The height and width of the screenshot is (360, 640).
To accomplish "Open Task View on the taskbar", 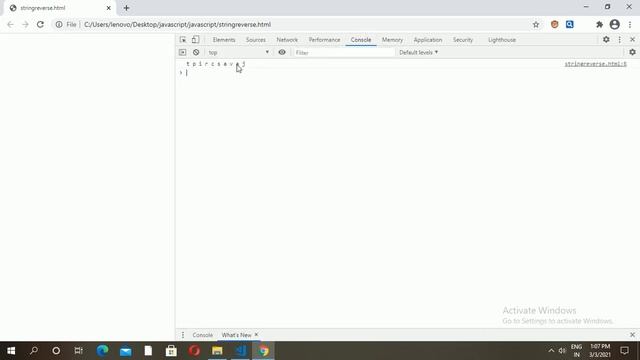I will pos(78,351).
